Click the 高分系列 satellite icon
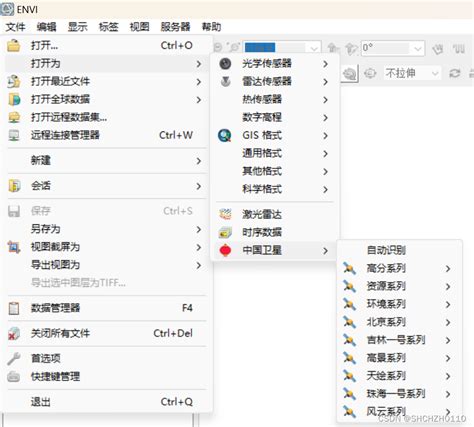The width and height of the screenshot is (474, 427). pyautogui.click(x=349, y=268)
